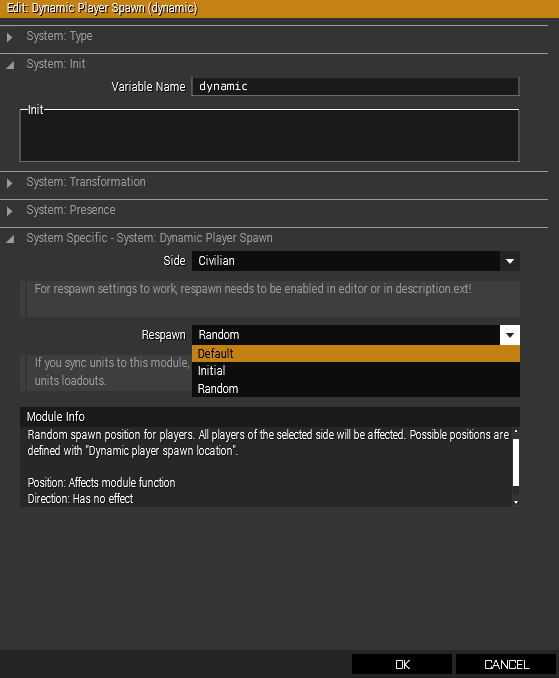
Task: Choose Initial in the Respawn list
Action: 356,371
